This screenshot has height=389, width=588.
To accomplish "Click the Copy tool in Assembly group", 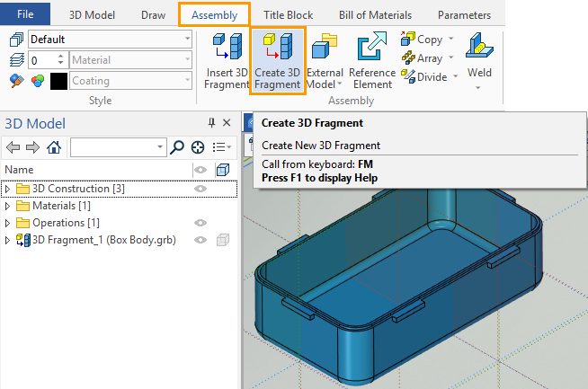I will point(423,40).
